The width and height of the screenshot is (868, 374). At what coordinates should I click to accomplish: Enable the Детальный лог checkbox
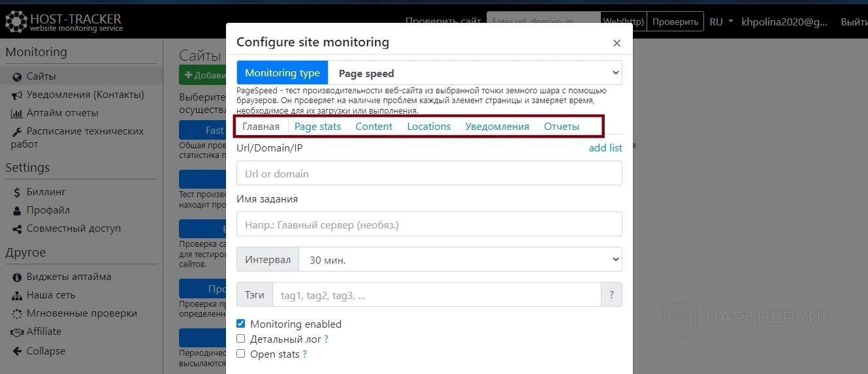[241, 339]
